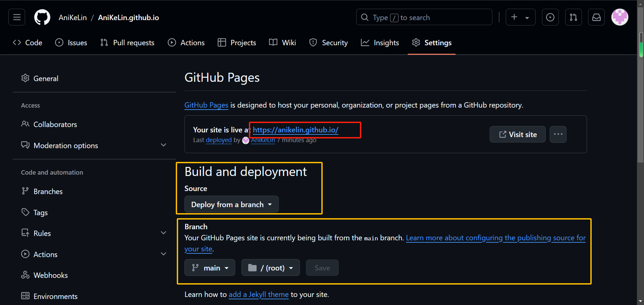This screenshot has width=644, height=305.
Task: Switch to the Pull requests tab
Action: (x=127, y=43)
